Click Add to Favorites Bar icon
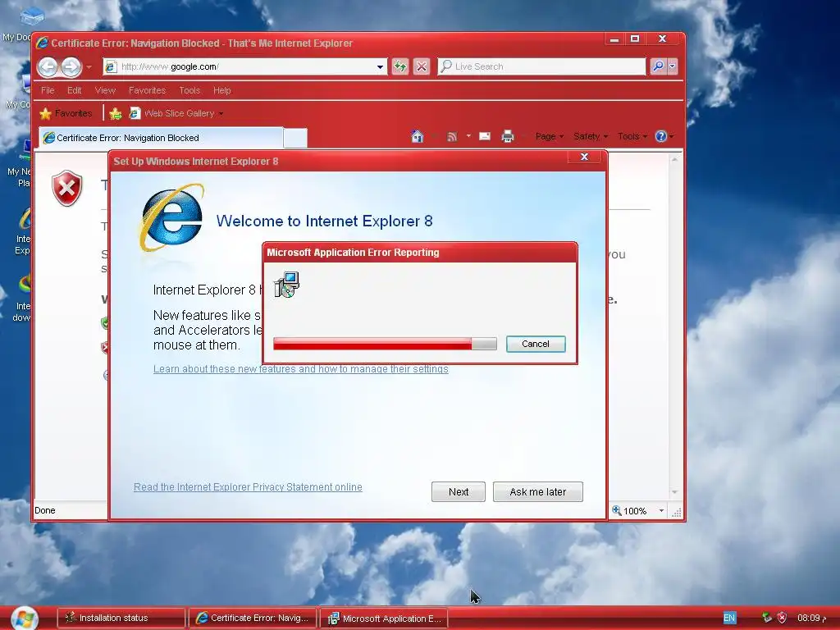The height and width of the screenshot is (630, 840). [115, 113]
